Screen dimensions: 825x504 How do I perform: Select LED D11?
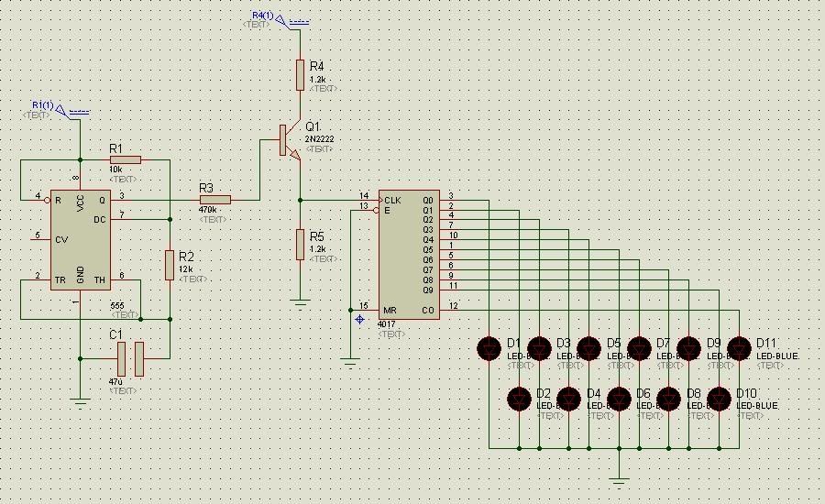click(739, 348)
